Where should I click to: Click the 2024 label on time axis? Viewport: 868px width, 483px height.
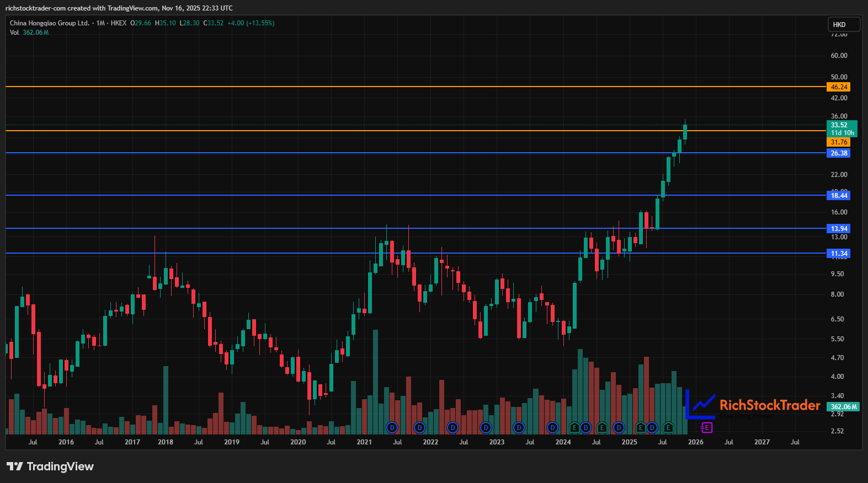563,442
